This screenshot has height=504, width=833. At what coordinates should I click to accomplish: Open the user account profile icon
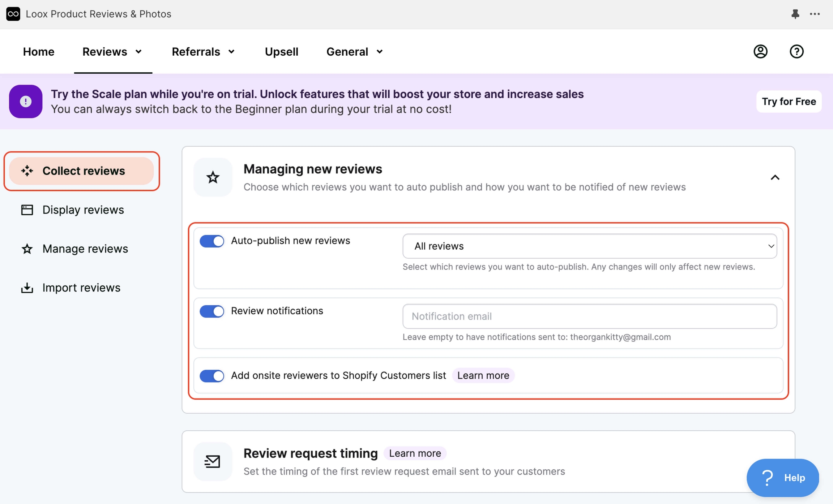tap(760, 51)
